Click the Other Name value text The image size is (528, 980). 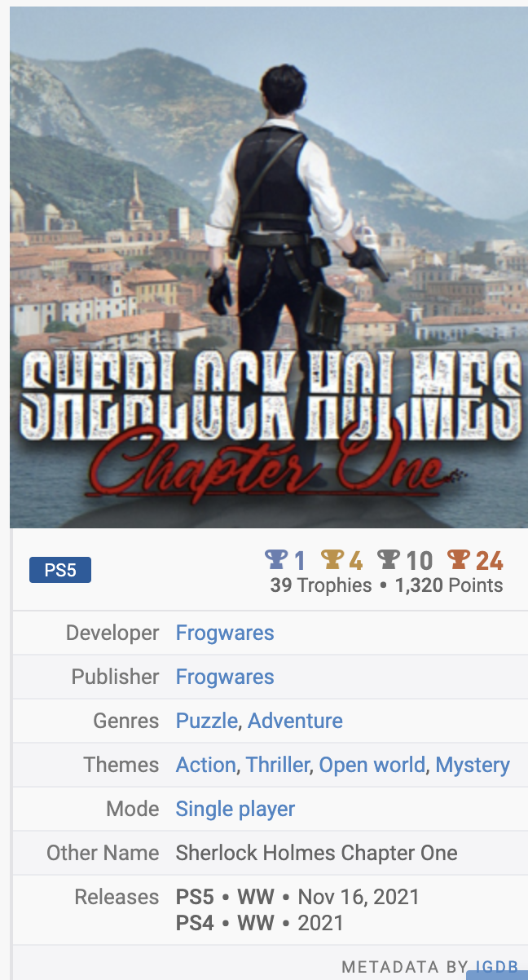(317, 853)
